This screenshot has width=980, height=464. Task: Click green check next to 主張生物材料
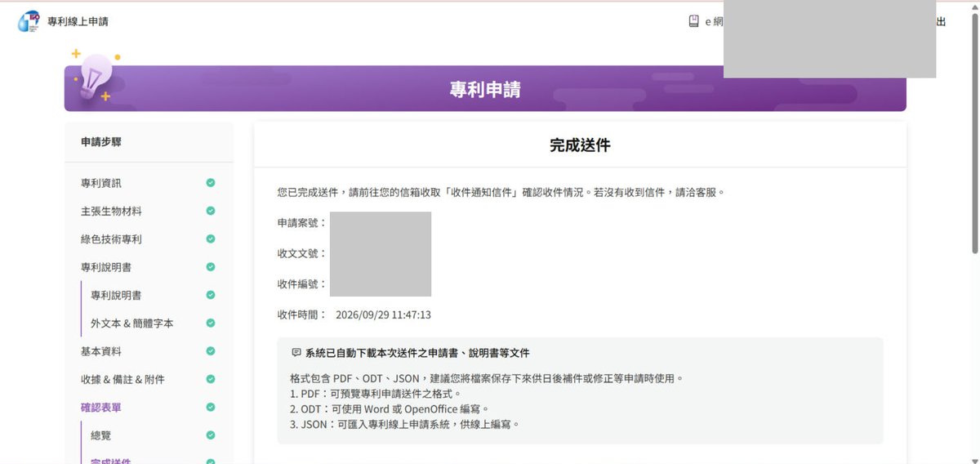pyautogui.click(x=211, y=211)
